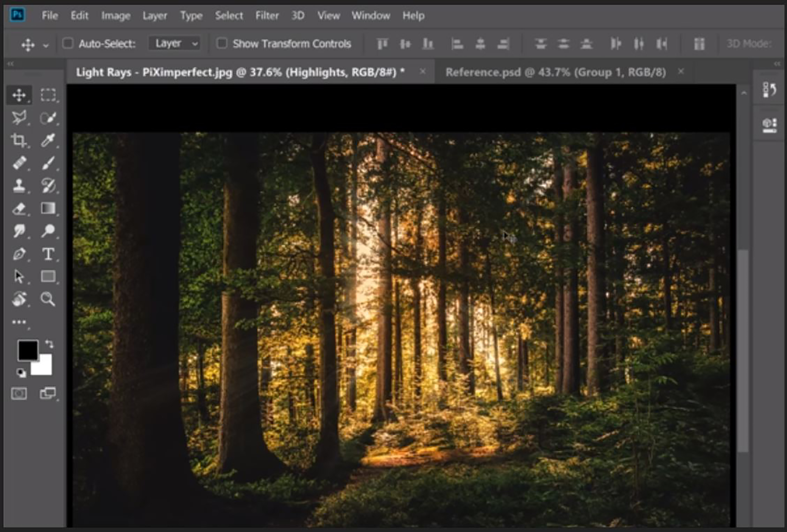Image resolution: width=787 pixels, height=532 pixels.
Task: Swap foreground and background colors
Action: pyautogui.click(x=49, y=345)
